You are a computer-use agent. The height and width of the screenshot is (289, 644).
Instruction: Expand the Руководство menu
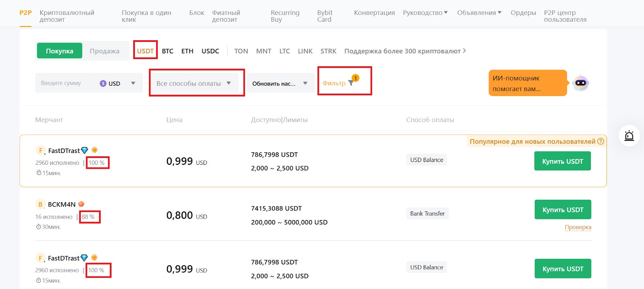[425, 12]
